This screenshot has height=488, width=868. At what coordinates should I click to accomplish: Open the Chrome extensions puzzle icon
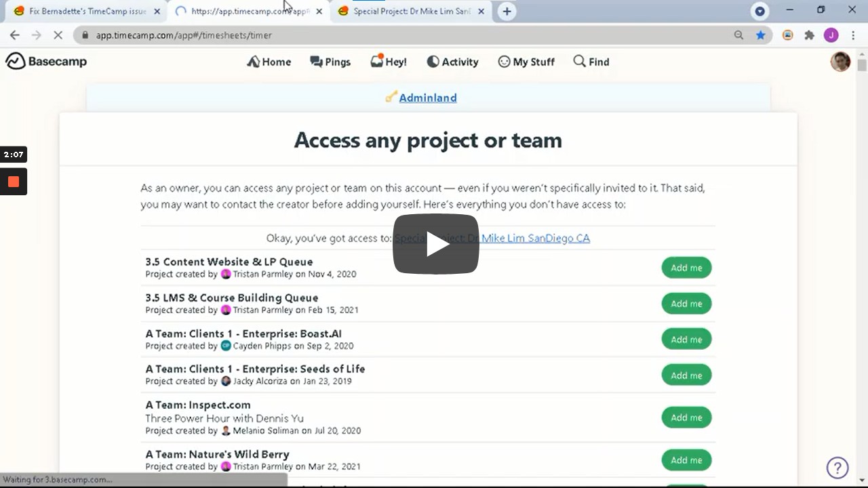(809, 35)
